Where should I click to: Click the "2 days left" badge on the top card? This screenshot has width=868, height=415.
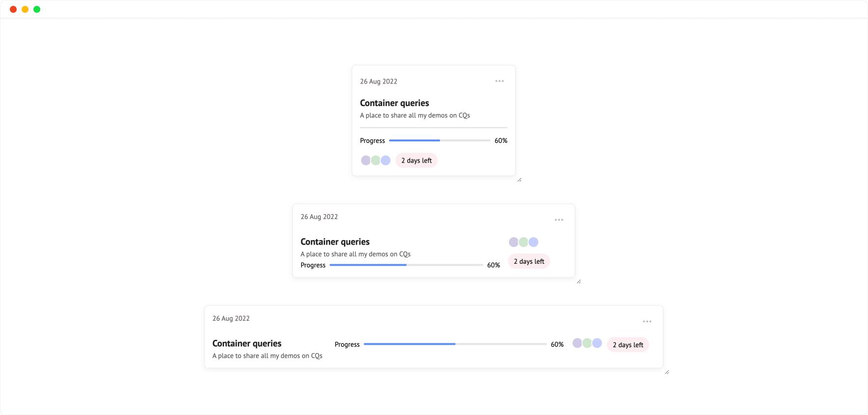417,161
